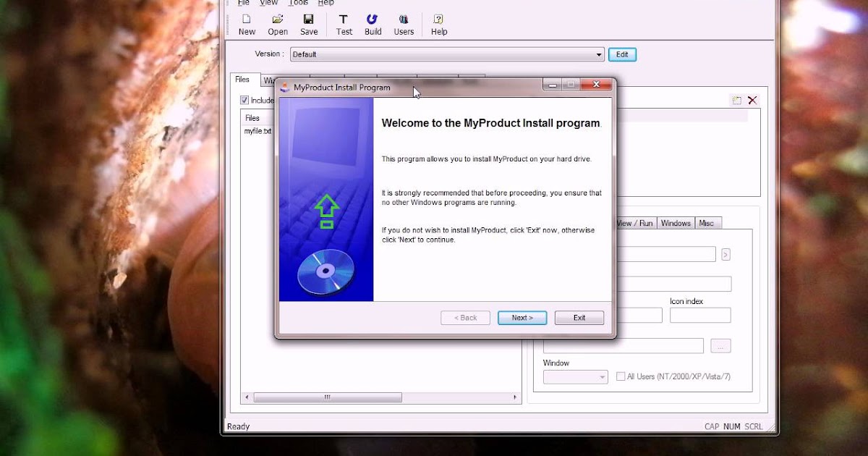868x456 pixels.
Task: Toggle the Include checkbox in the Files panel
Action: [x=244, y=100]
